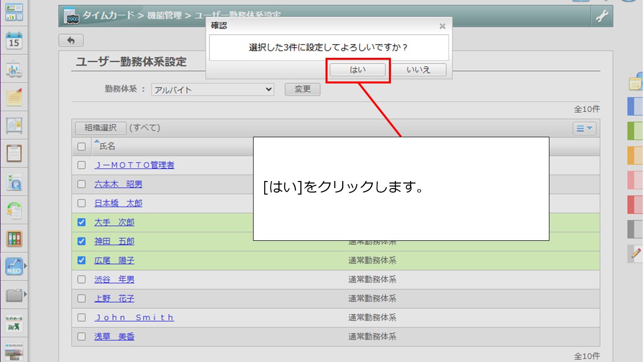Click はい in the confirmation dialog

[x=358, y=70]
